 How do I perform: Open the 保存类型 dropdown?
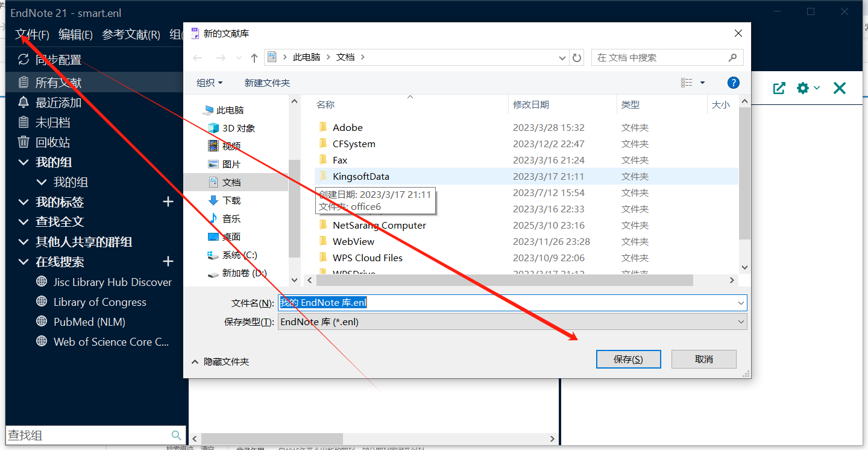click(x=512, y=322)
